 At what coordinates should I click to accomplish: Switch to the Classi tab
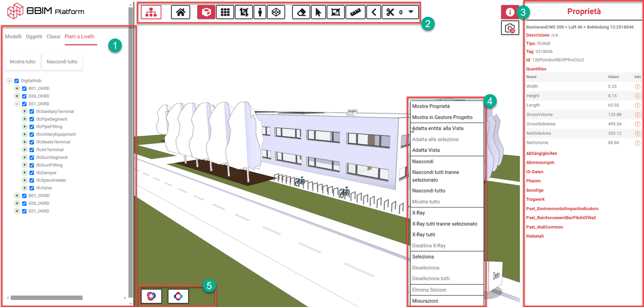(x=53, y=37)
